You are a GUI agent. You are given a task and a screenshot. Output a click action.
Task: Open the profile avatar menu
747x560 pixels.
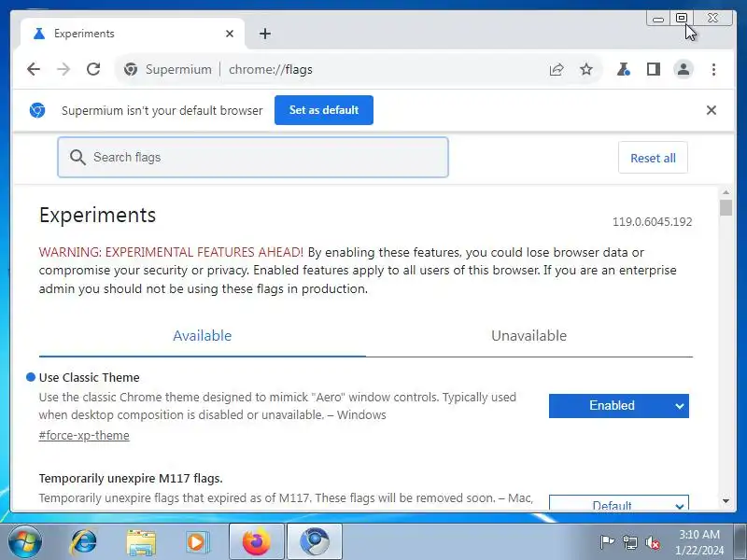[684, 69]
